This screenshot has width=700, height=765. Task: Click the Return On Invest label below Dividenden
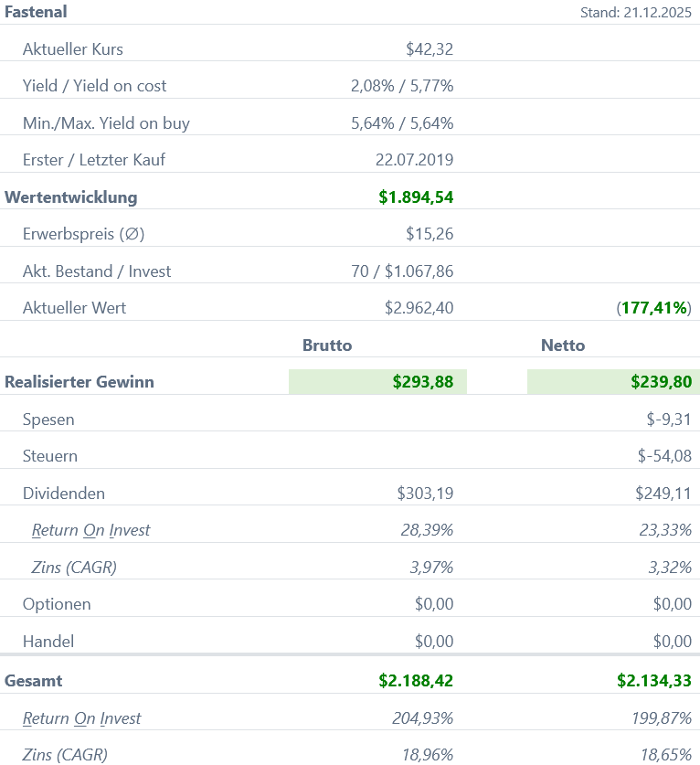(x=90, y=530)
